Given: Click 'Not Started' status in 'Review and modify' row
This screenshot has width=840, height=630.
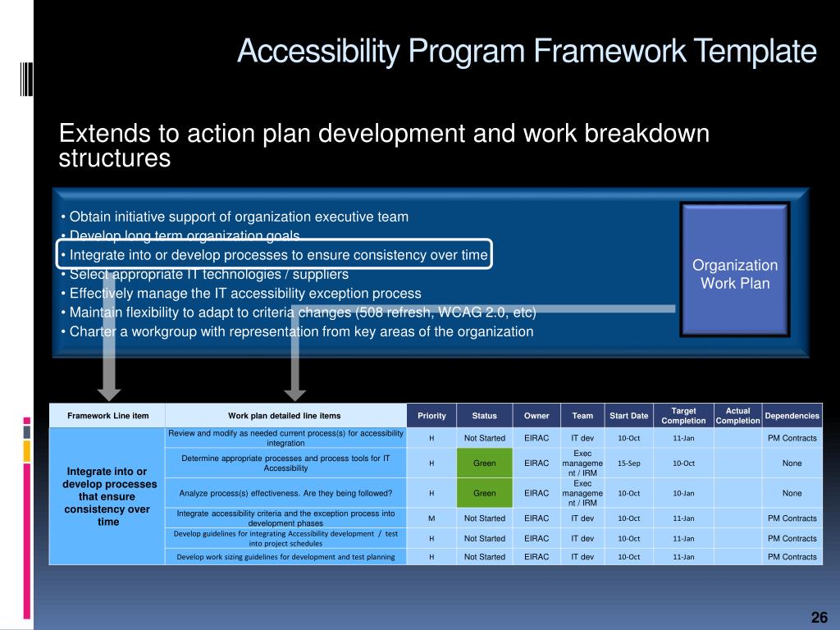Looking at the screenshot, I should pyautogui.click(x=484, y=438).
